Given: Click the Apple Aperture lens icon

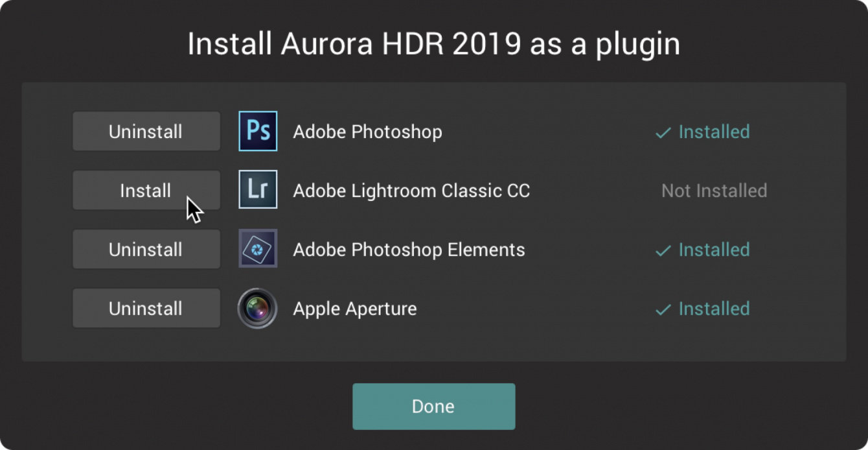Looking at the screenshot, I should tap(258, 308).
